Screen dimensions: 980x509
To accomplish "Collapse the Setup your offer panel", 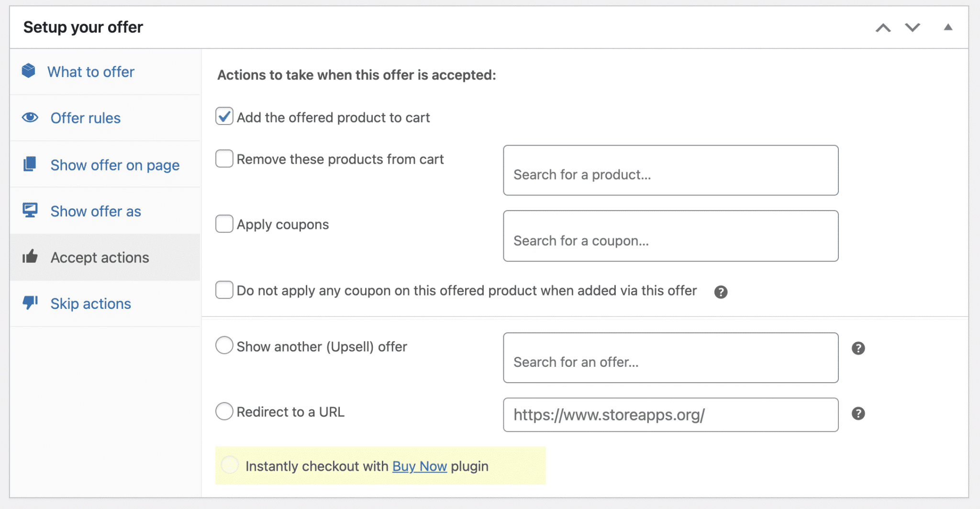I will (947, 28).
